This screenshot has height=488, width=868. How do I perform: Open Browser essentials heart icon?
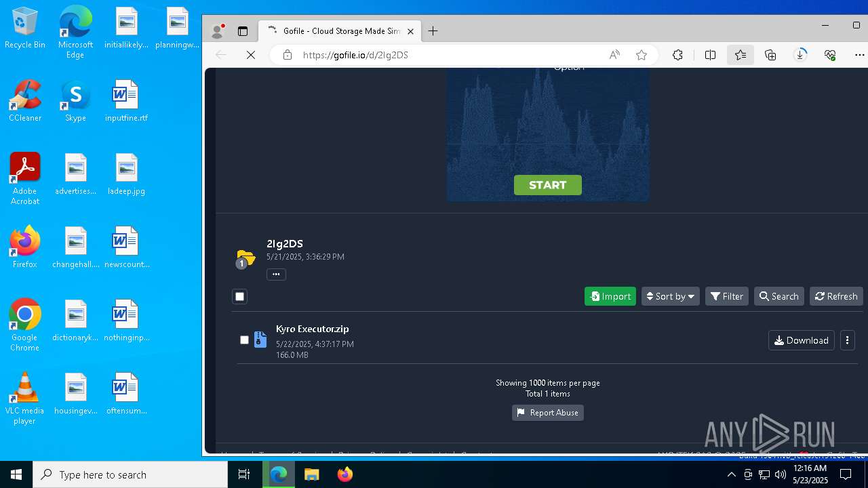[830, 55]
